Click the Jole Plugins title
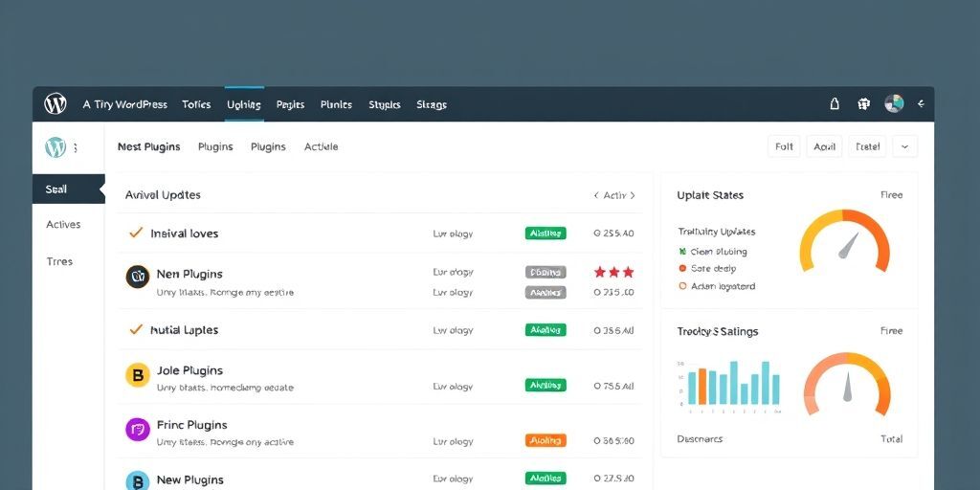 pos(190,370)
